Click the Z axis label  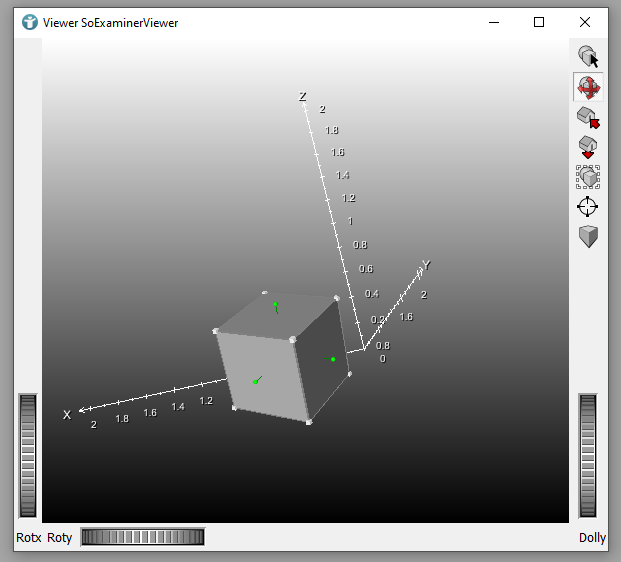[x=302, y=97]
